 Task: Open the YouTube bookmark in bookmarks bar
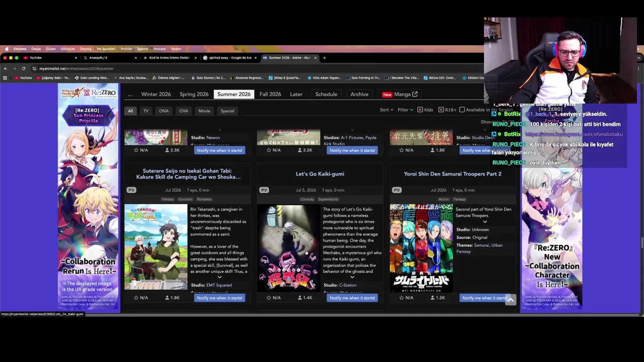pos(23,78)
